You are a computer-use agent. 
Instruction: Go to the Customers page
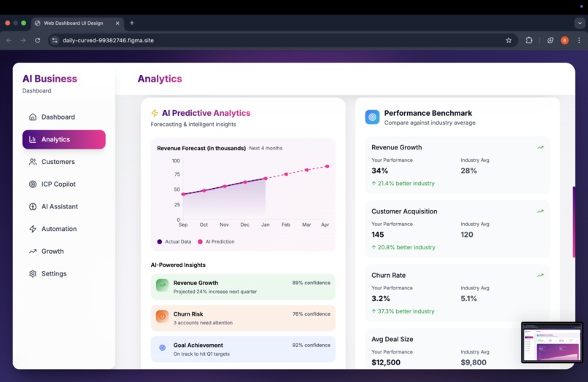click(x=63, y=162)
